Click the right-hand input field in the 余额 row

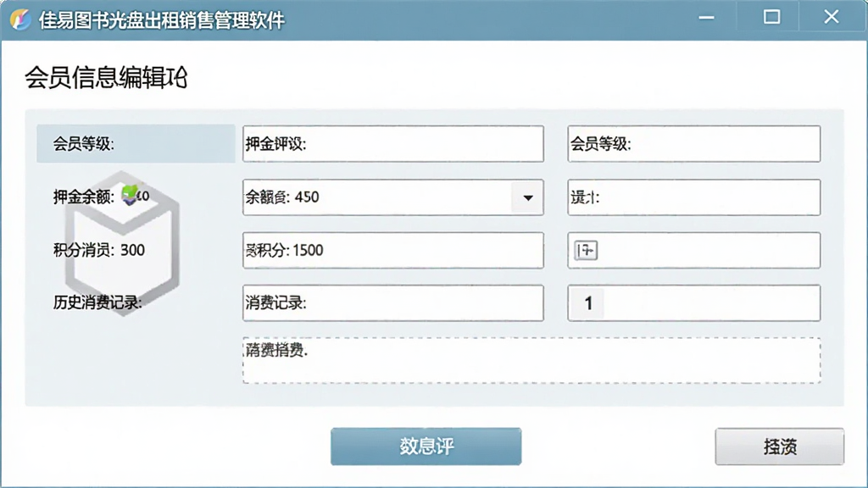coord(693,197)
